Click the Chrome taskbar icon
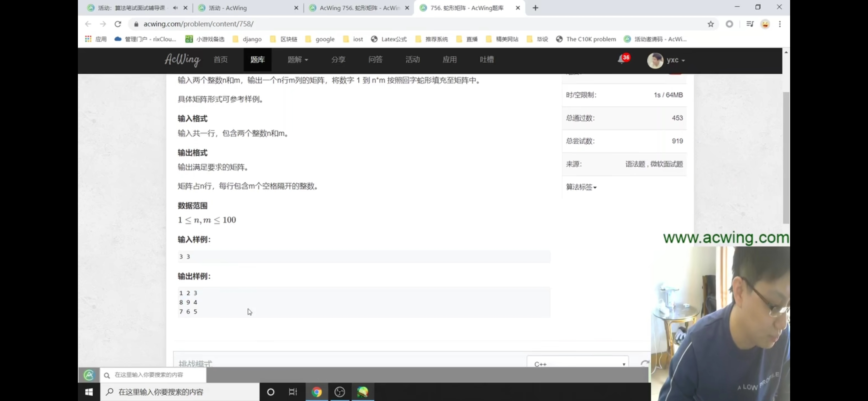This screenshot has width=868, height=401. 316,392
